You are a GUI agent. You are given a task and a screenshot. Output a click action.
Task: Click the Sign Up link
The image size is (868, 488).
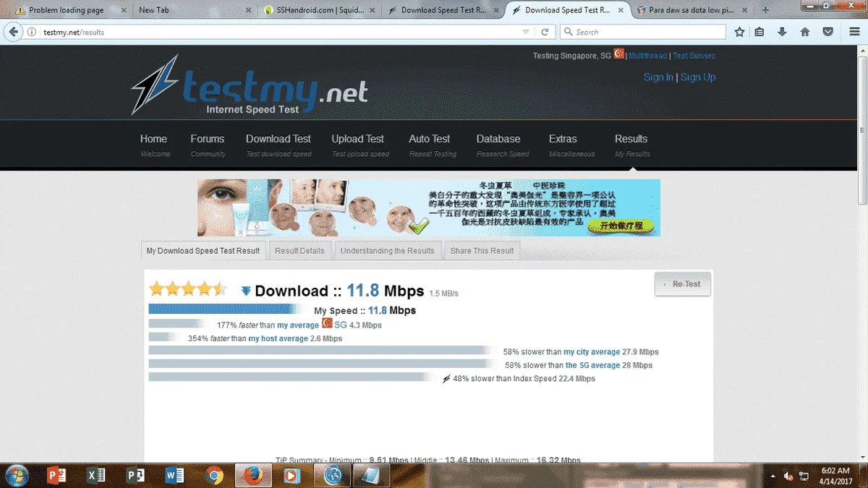698,77
